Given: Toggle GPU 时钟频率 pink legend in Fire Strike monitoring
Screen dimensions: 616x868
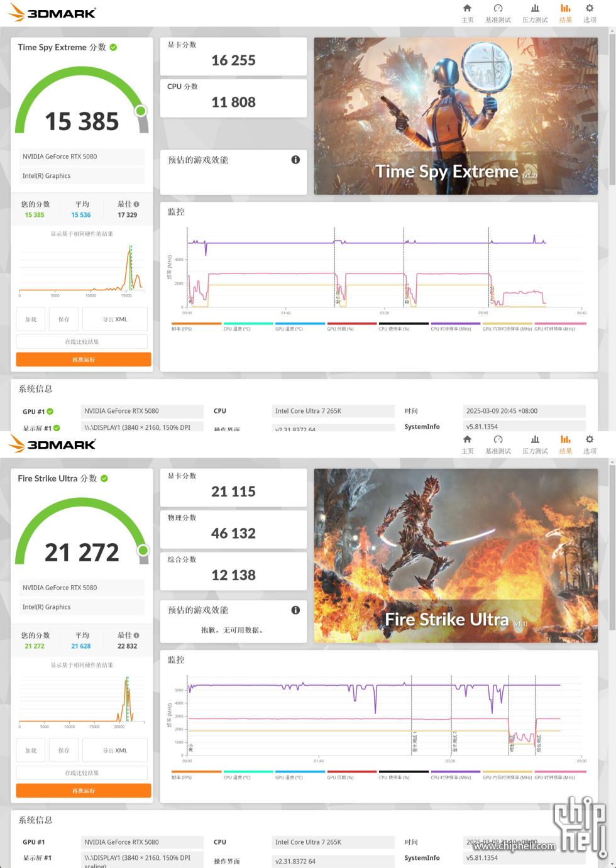Looking at the screenshot, I should [560, 775].
